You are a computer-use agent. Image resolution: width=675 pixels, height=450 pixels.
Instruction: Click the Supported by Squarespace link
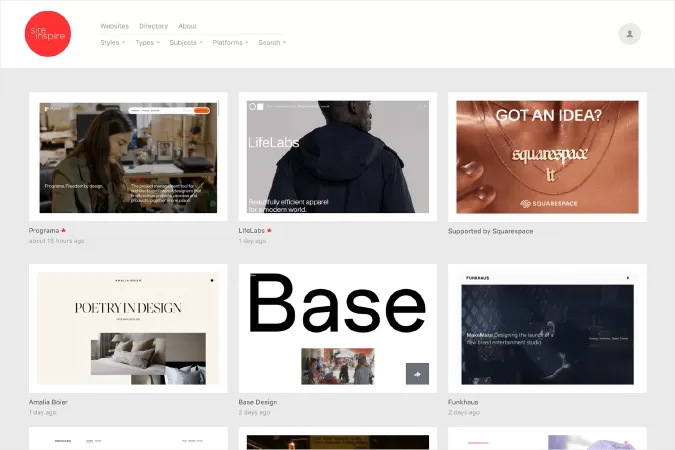pyautogui.click(x=490, y=231)
